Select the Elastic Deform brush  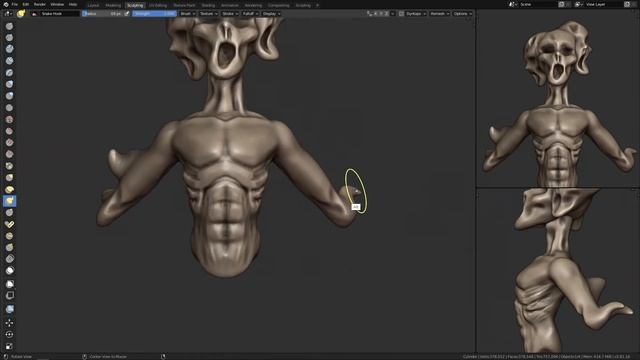pos(9,189)
